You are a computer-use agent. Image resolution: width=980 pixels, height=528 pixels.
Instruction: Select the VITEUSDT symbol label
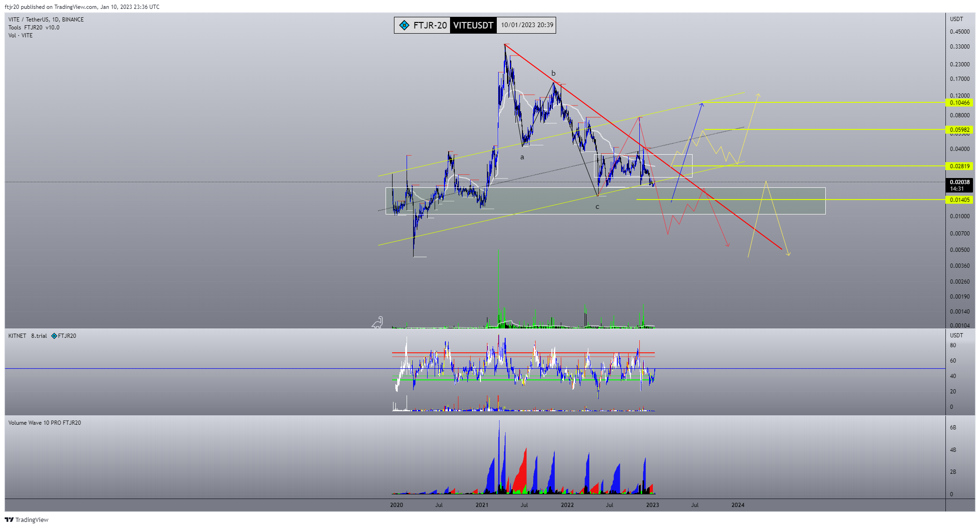pyautogui.click(x=473, y=25)
